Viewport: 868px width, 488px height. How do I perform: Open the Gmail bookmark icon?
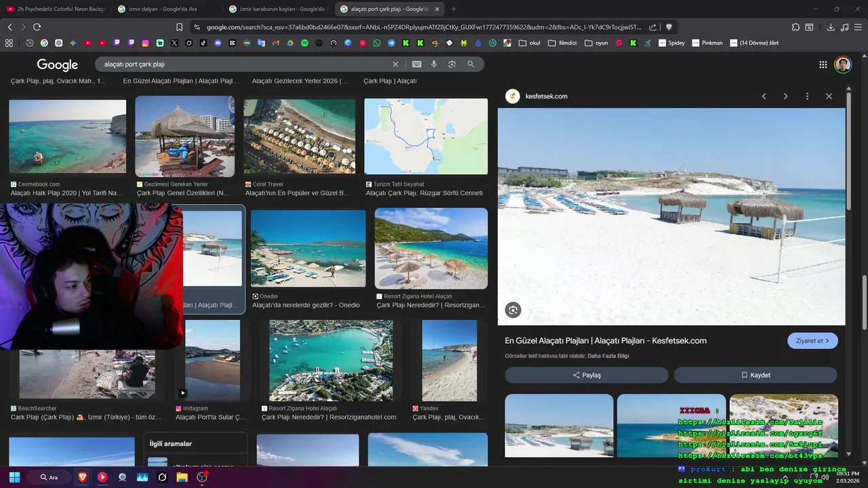[275, 43]
